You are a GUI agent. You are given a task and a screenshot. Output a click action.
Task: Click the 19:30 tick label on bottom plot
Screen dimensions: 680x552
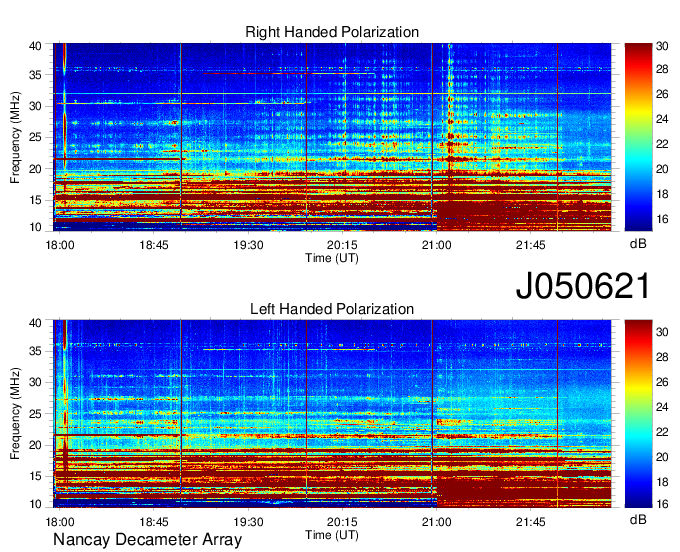coord(248,522)
